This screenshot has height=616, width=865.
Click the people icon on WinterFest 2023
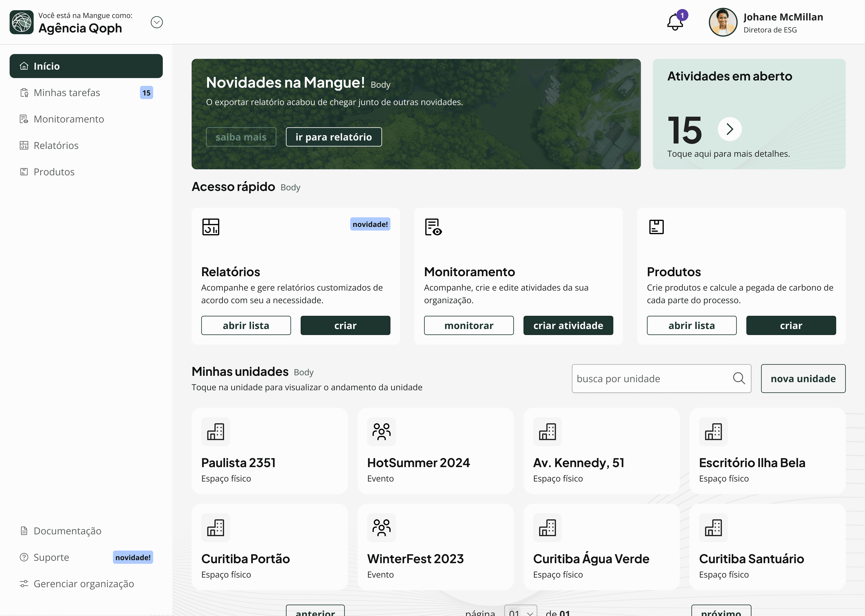tap(382, 528)
